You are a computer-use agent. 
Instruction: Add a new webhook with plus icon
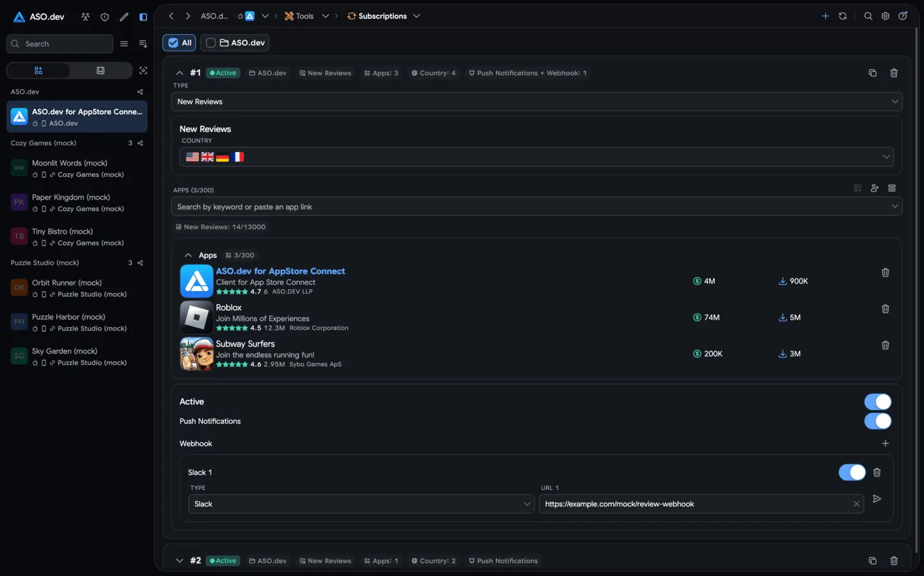coord(885,443)
